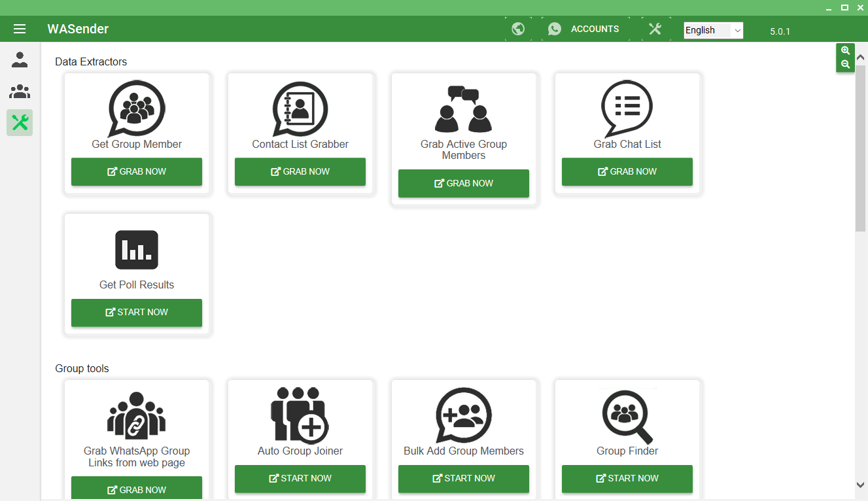This screenshot has width=868, height=501.
Task: Open the English language dropdown
Action: click(713, 30)
